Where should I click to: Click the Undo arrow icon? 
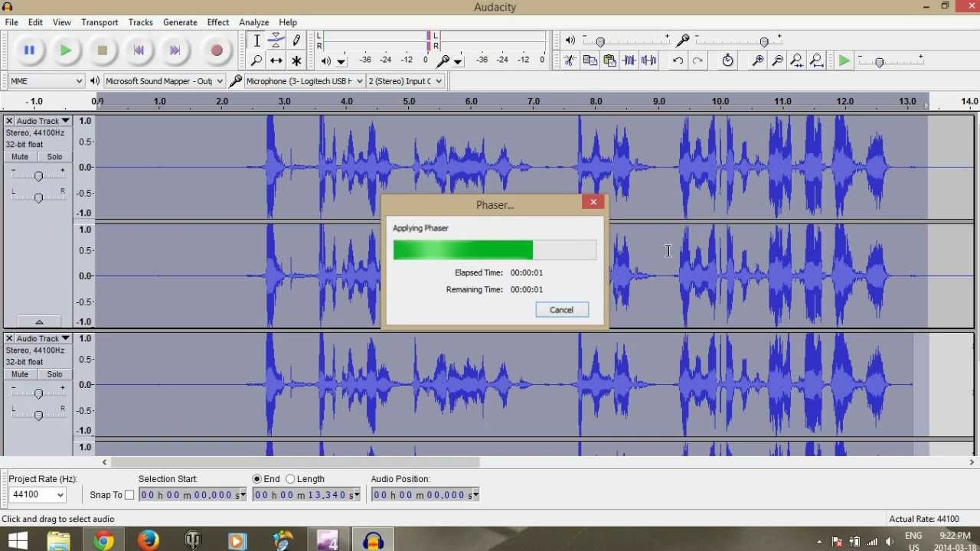(x=678, y=60)
